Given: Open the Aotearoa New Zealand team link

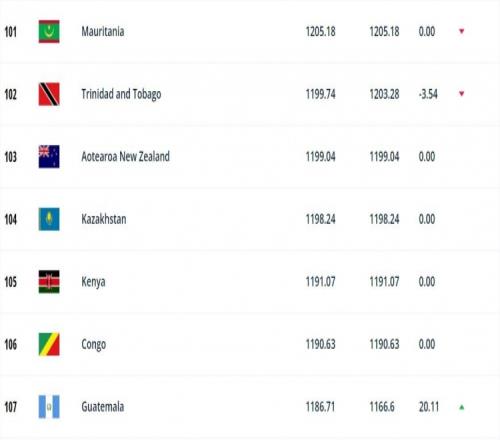Looking at the screenshot, I should click(x=126, y=156).
